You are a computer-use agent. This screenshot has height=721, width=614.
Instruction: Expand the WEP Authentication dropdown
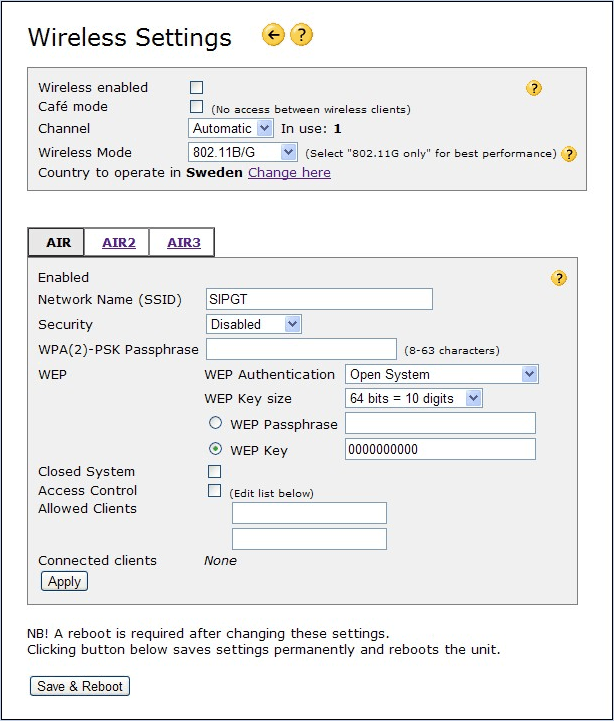[442, 374]
